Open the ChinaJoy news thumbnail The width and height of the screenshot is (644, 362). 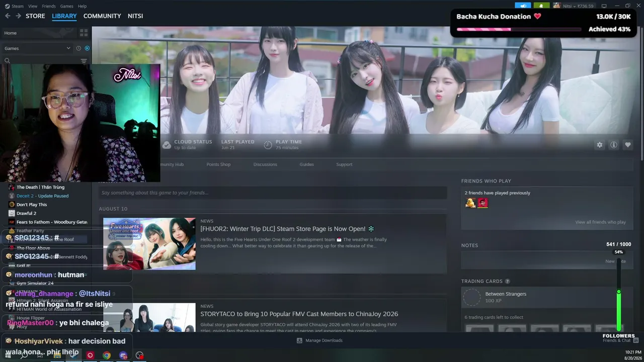(149, 317)
